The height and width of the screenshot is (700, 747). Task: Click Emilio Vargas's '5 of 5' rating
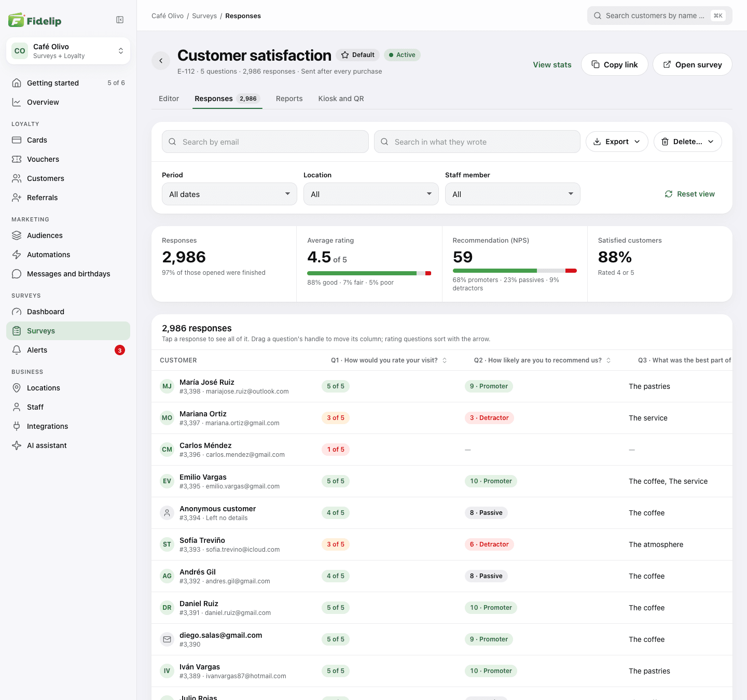[x=336, y=481]
